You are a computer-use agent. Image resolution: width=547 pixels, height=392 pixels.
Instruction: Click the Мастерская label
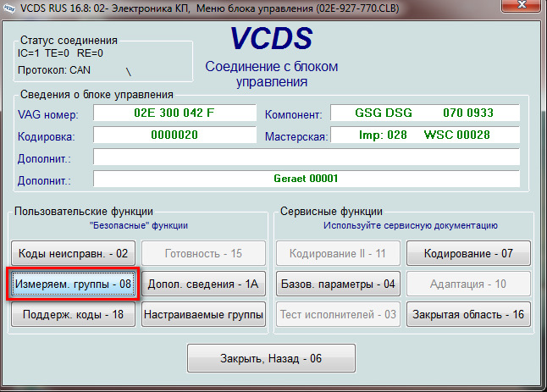296,136
